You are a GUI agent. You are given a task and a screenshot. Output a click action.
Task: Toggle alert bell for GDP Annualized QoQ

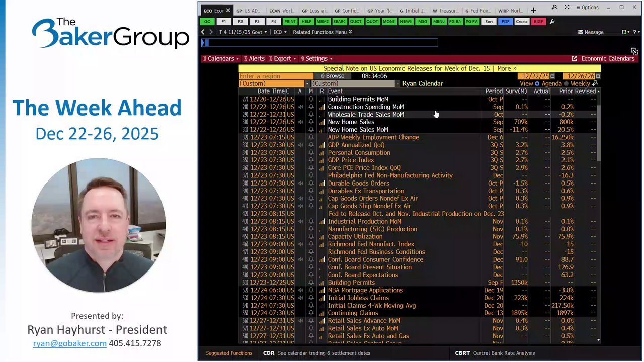tap(311, 145)
